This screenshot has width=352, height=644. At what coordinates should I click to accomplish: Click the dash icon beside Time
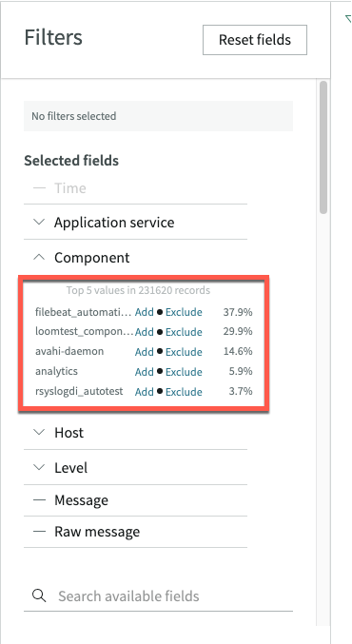point(39,188)
